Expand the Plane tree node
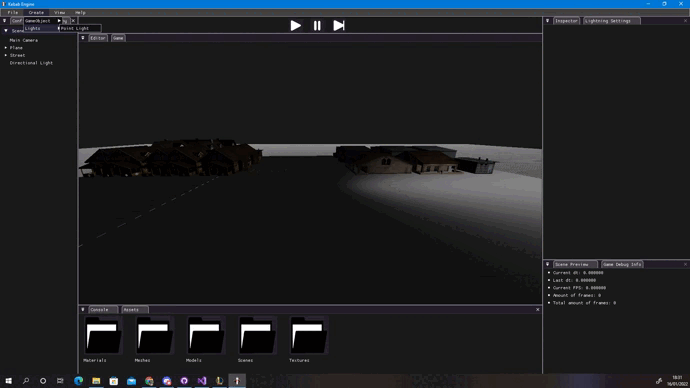Viewport: 690px width, 388px height. click(6, 48)
